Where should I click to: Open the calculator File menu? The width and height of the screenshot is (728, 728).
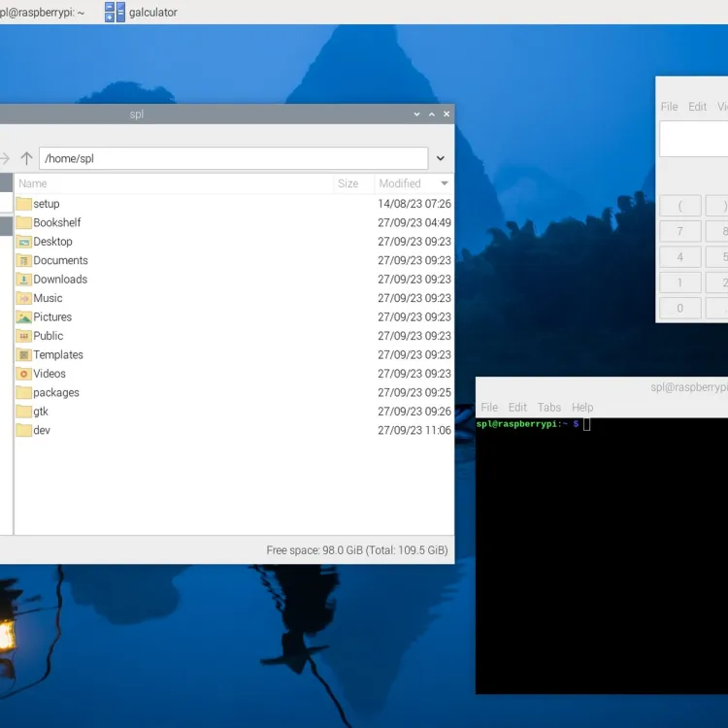(669, 107)
